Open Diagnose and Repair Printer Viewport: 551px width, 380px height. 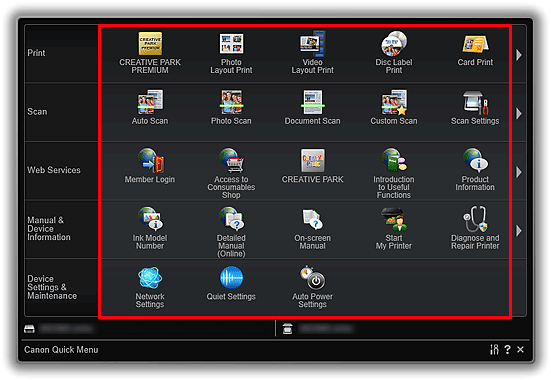click(475, 228)
